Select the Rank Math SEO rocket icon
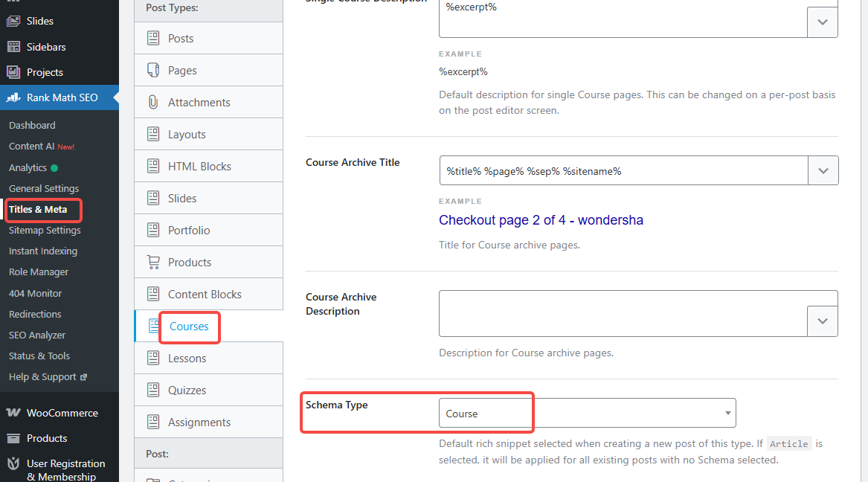This screenshot has height=482, width=868. coord(15,97)
